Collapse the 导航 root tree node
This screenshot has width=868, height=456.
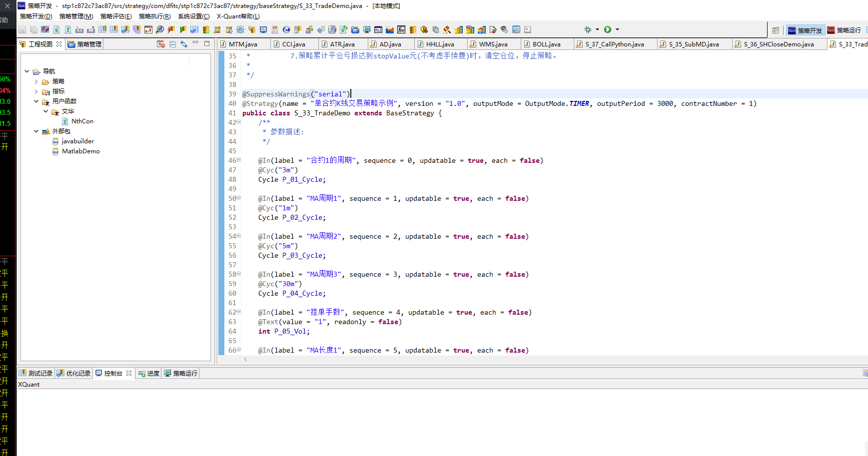[27, 71]
